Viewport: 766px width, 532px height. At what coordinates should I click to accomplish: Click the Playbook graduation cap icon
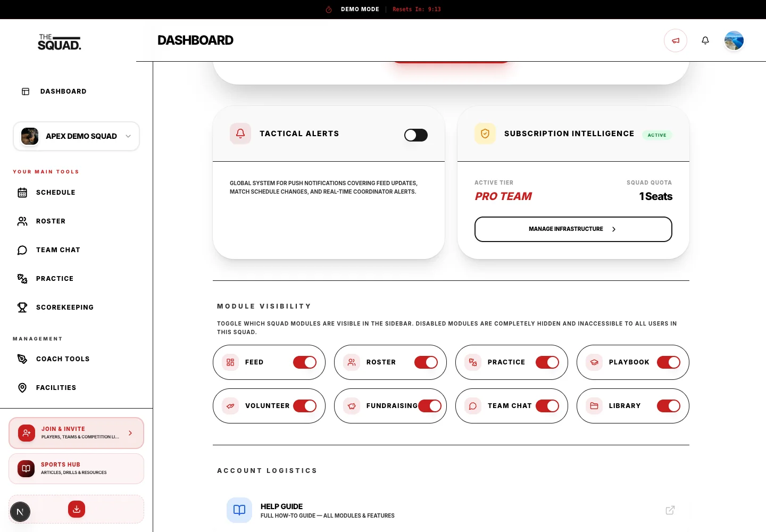click(594, 362)
